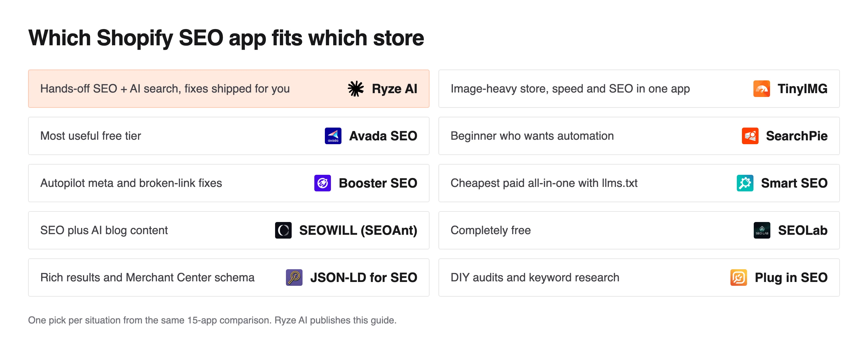The image size is (868, 348).
Task: Click the SEOWILL (SEOAnt) black icon
Action: click(x=283, y=230)
